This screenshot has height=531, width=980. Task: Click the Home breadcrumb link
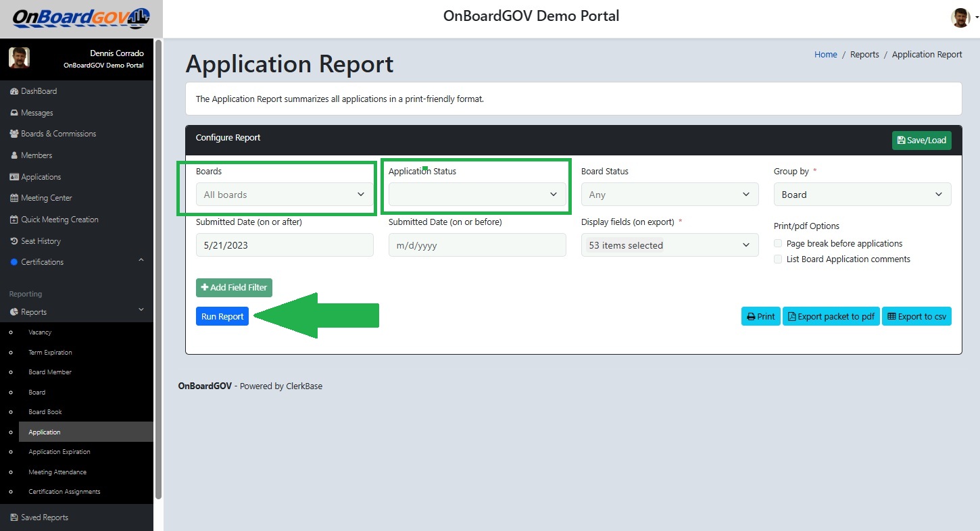pyautogui.click(x=826, y=55)
